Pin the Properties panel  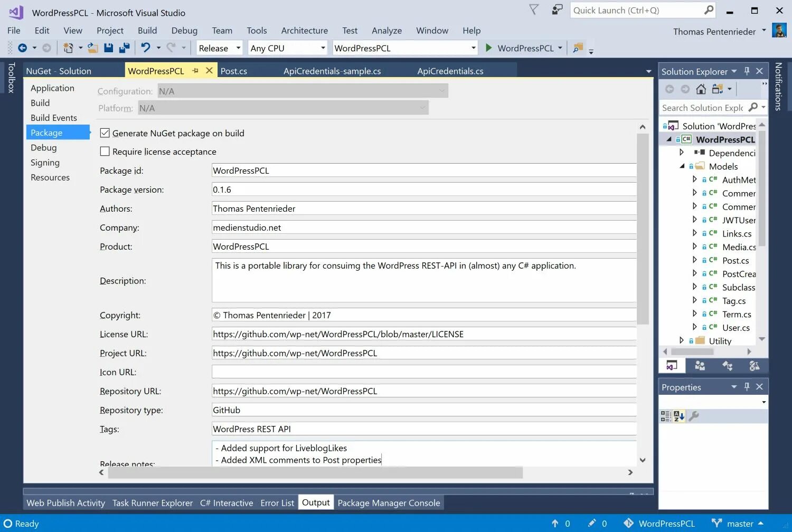pos(747,386)
